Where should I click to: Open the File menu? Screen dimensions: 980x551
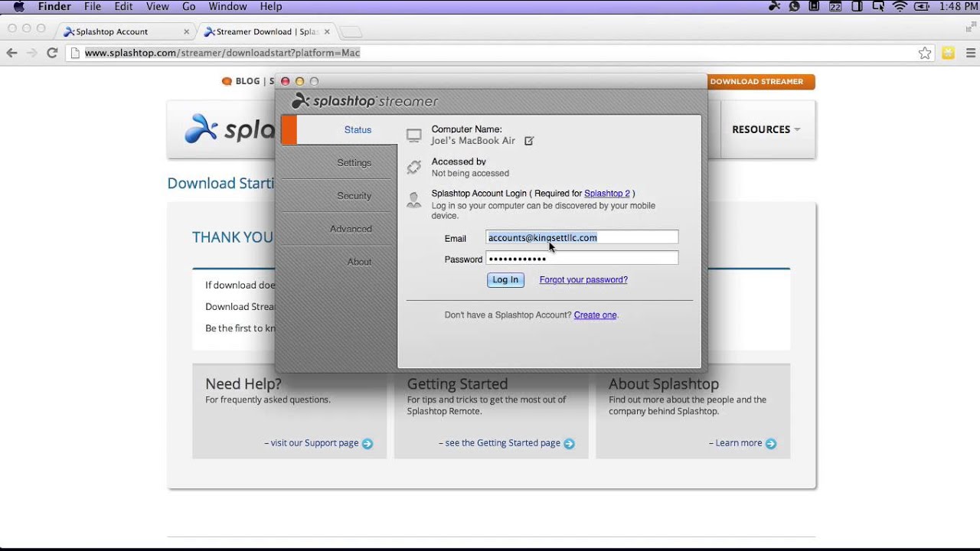pos(93,6)
